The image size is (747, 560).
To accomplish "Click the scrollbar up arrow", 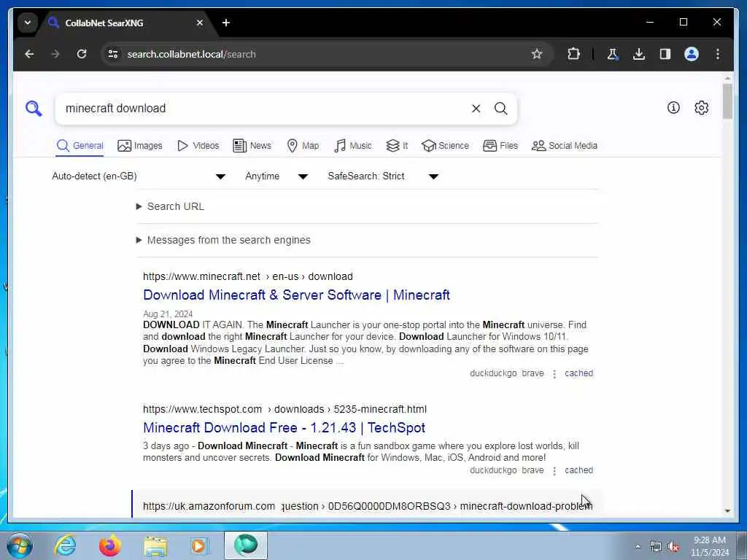I will tap(727, 79).
